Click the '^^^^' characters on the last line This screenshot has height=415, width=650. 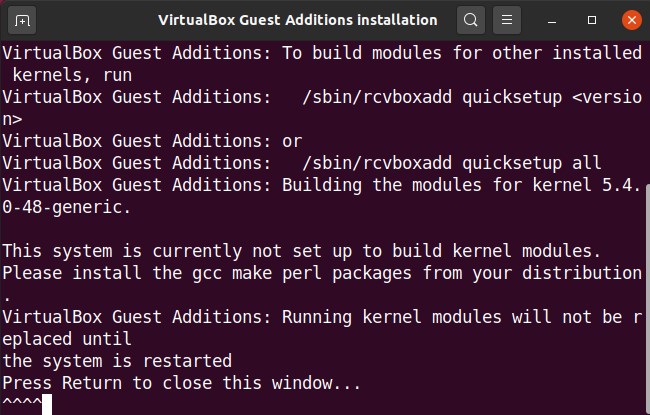[21, 405]
